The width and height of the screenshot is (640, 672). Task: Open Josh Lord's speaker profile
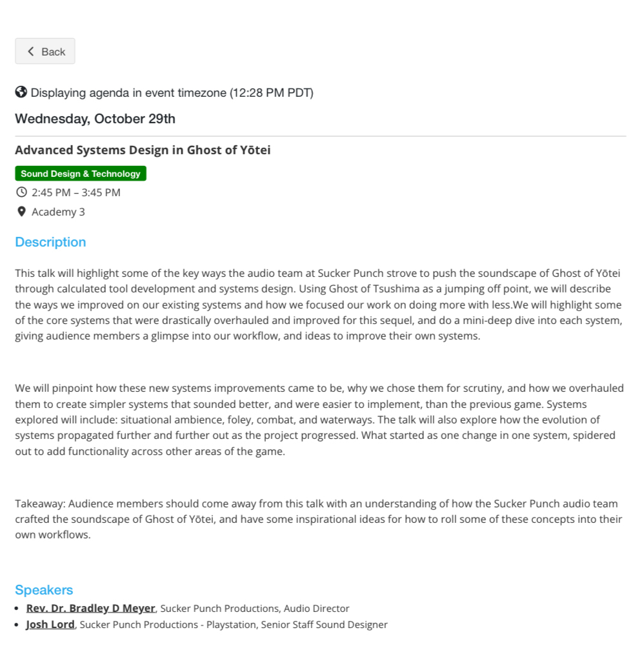coord(50,624)
